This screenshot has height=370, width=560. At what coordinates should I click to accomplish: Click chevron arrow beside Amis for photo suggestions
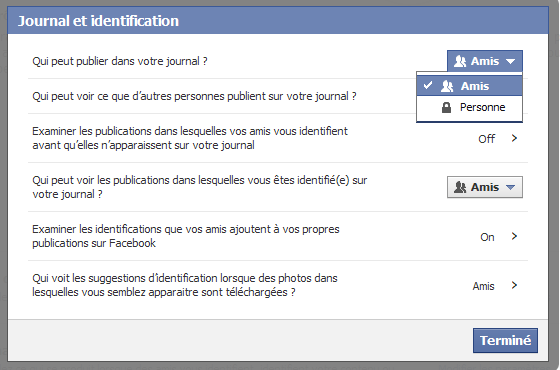[514, 285]
